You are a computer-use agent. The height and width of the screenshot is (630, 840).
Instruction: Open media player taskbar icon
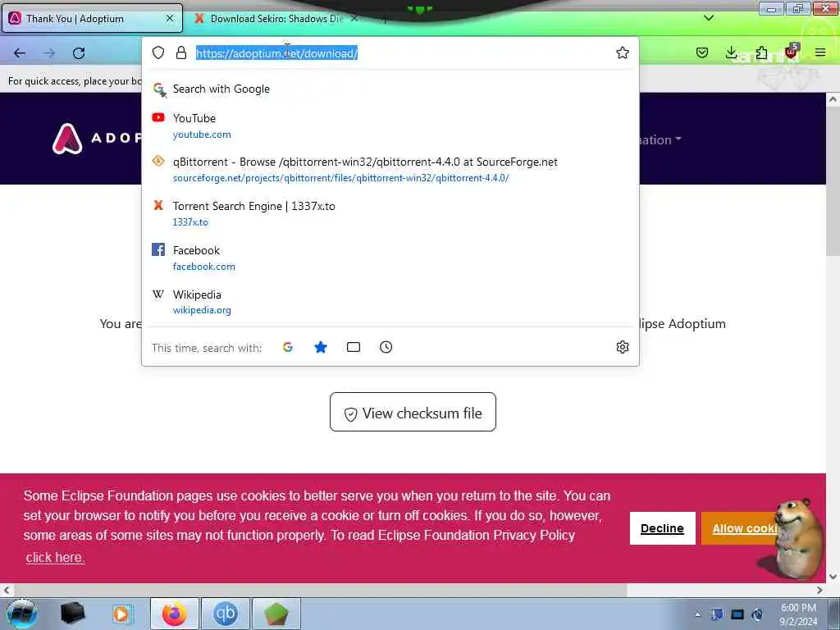[x=121, y=614]
